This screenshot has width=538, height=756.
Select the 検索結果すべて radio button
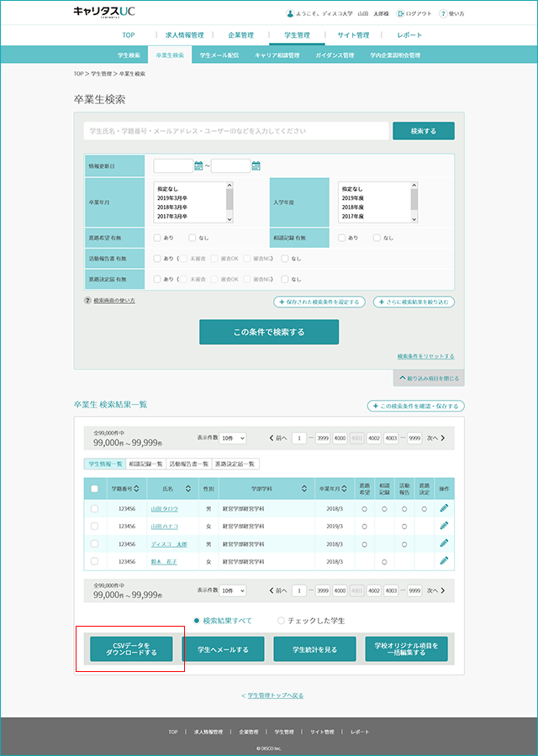(x=197, y=621)
